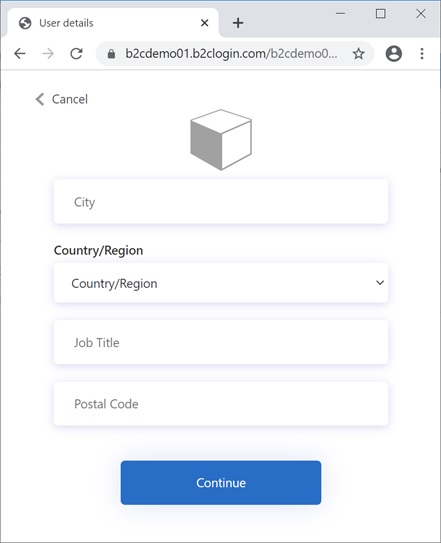441x543 pixels.
Task: Close the User details tab
Action: [205, 23]
